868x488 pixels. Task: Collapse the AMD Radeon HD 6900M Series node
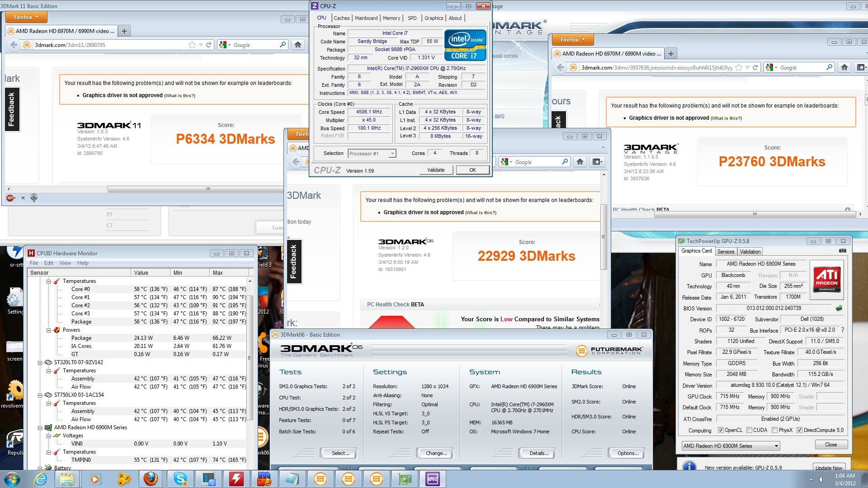(40, 427)
